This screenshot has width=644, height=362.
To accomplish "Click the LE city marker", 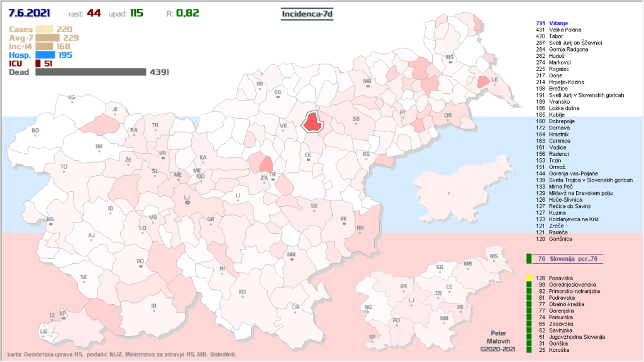I will click(x=494, y=80).
